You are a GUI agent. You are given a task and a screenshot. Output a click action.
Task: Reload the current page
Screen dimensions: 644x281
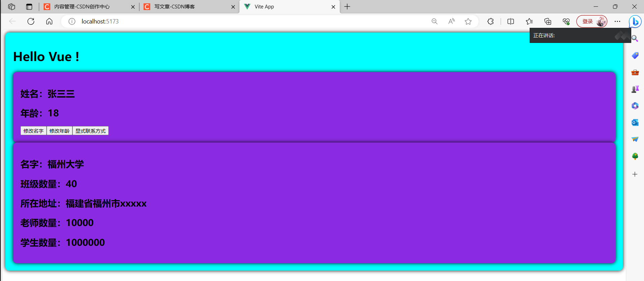click(31, 21)
